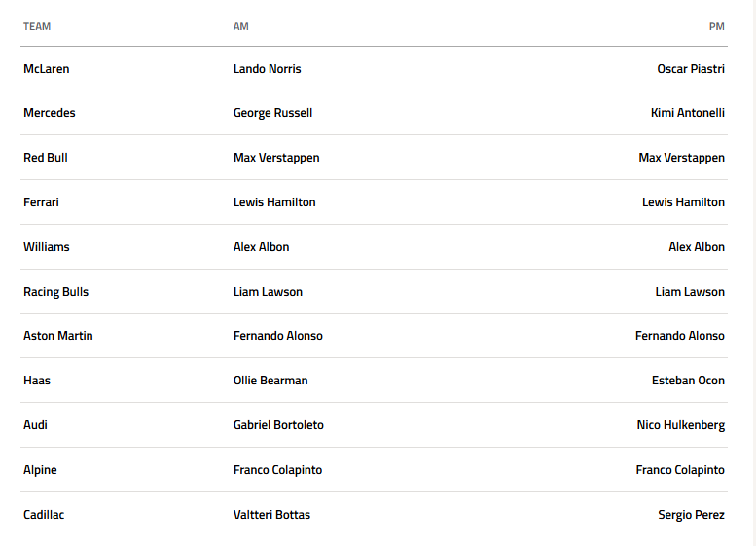This screenshot has height=546, width=756.
Task: Click Max Verstappen in the AM column
Action: 276,158
